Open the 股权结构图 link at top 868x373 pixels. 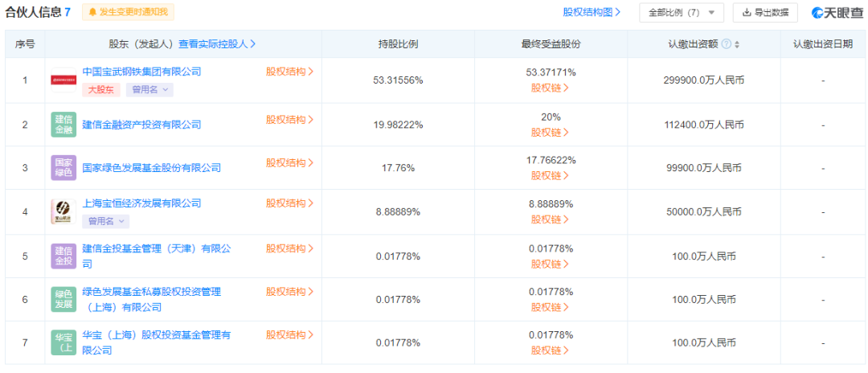click(592, 12)
